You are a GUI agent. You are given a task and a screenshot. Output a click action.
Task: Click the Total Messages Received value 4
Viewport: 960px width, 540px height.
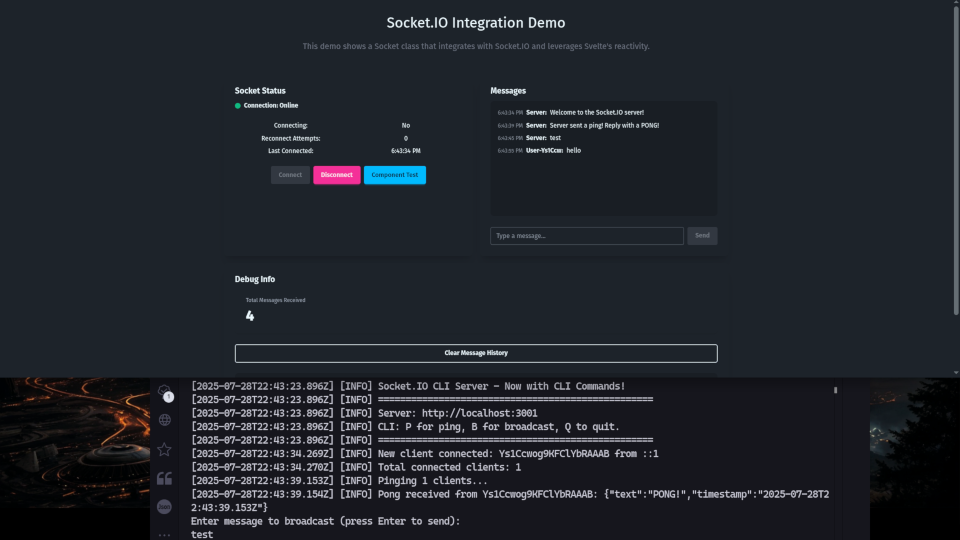click(250, 316)
